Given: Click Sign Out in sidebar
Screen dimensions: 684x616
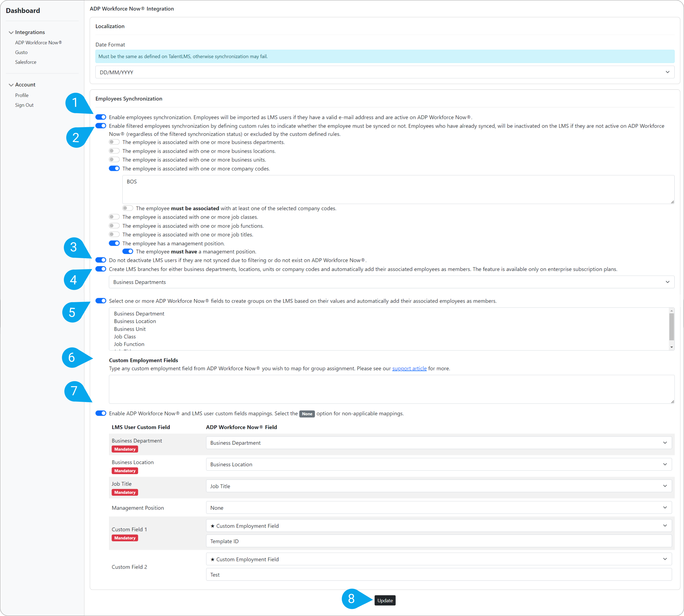Looking at the screenshot, I should (x=24, y=105).
